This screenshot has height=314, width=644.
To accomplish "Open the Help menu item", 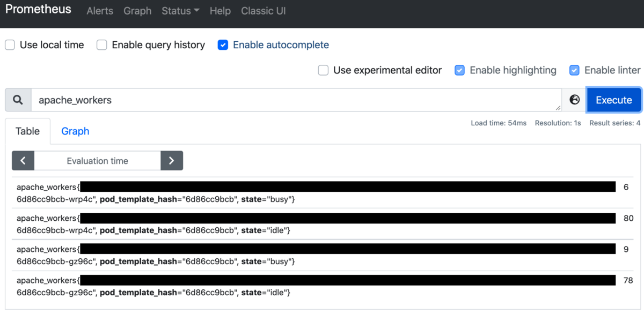I will point(220,10).
